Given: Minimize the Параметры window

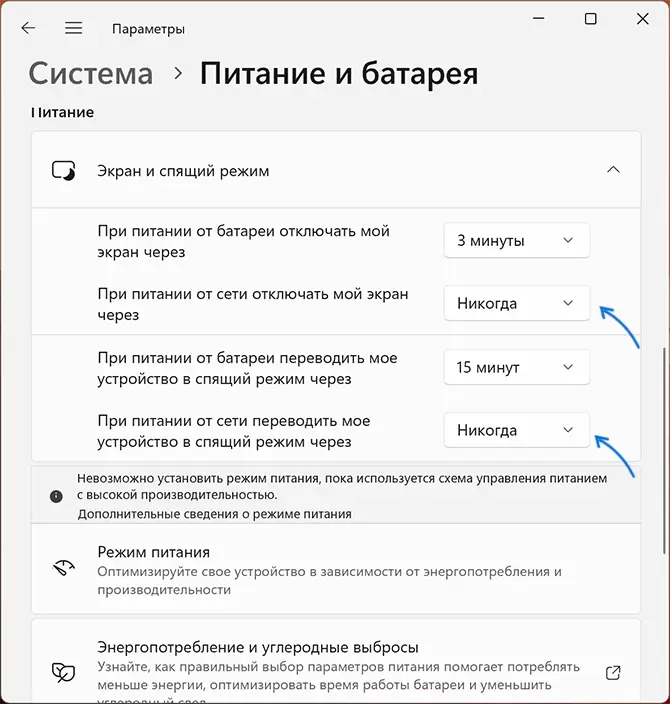Looking at the screenshot, I should pyautogui.click(x=538, y=19).
